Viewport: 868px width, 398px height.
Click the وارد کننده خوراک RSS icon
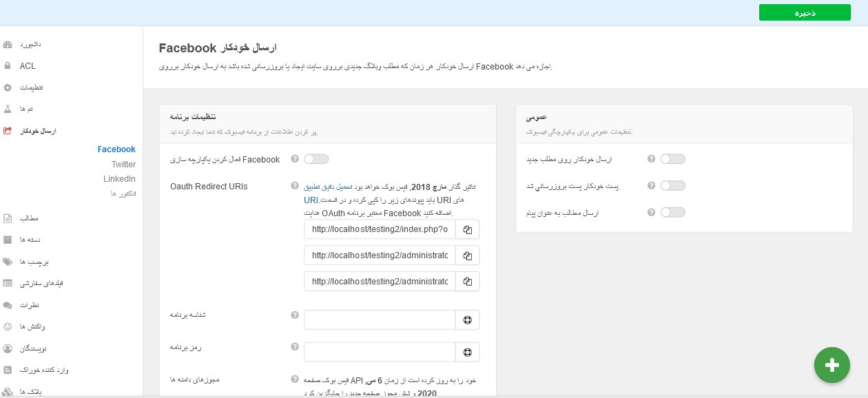pyautogui.click(x=8, y=370)
